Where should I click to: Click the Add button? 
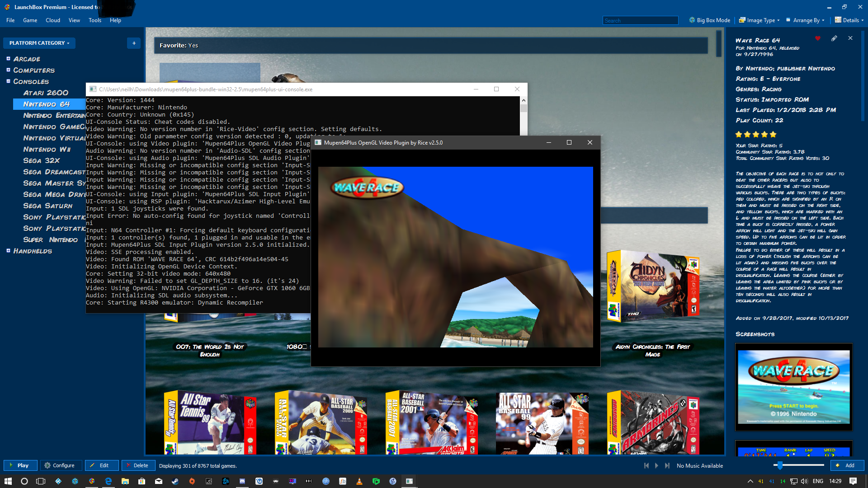(x=846, y=465)
